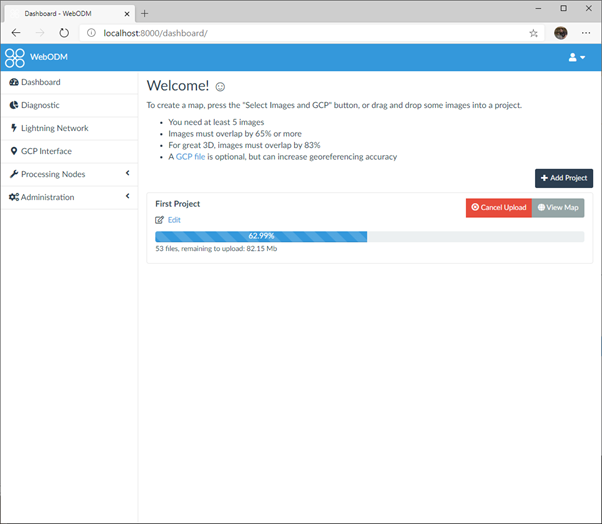Cancel the current upload

(497, 207)
